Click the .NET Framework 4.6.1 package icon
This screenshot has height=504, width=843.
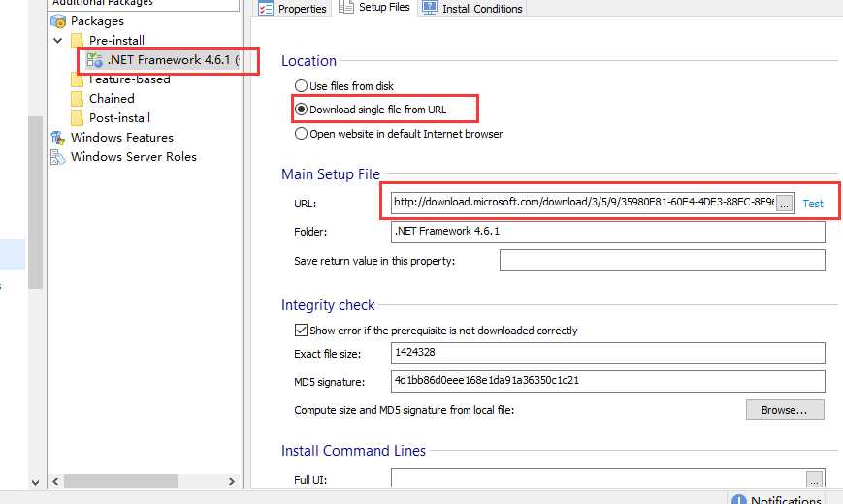click(95, 60)
